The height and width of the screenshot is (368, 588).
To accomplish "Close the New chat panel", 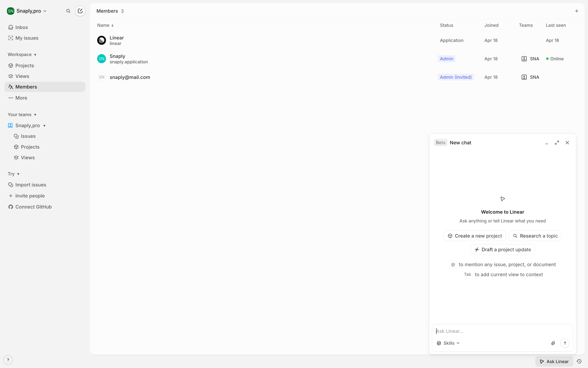I will coord(567,143).
